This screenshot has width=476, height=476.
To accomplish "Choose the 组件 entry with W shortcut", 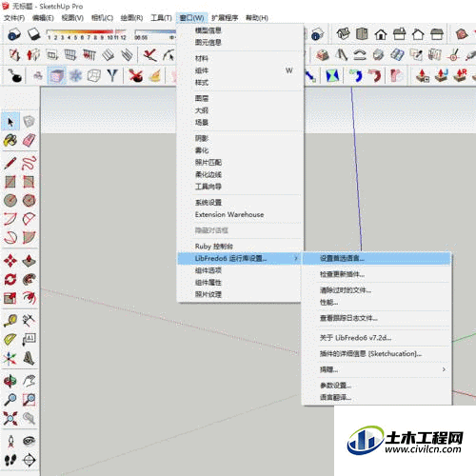I will coord(239,70).
